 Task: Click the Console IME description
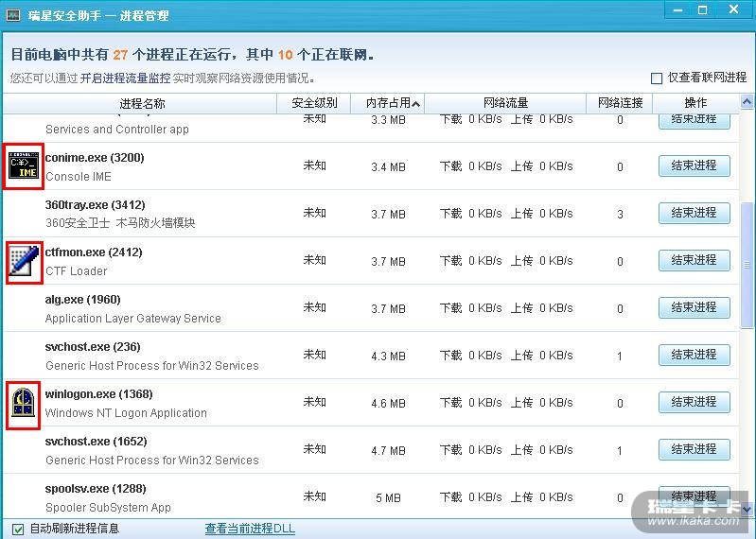tap(79, 176)
